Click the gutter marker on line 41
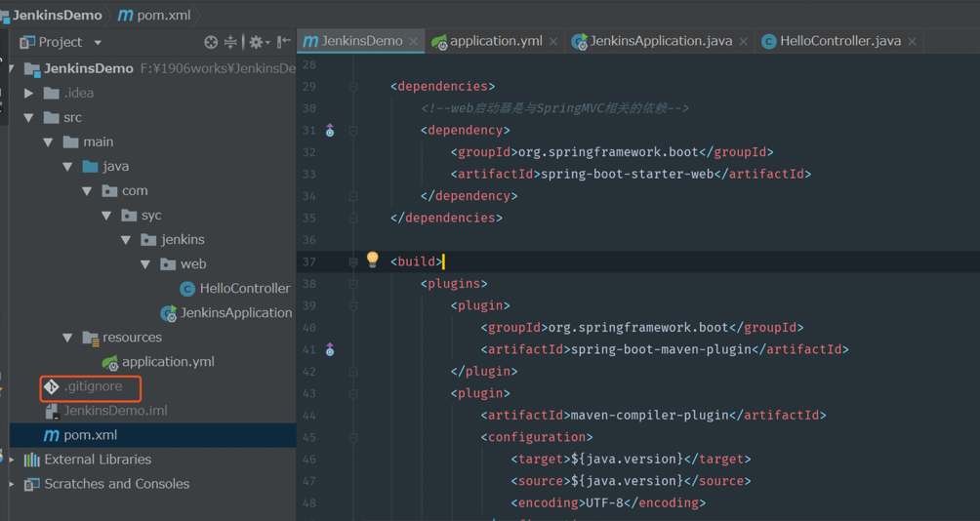The image size is (980, 521). (330, 349)
